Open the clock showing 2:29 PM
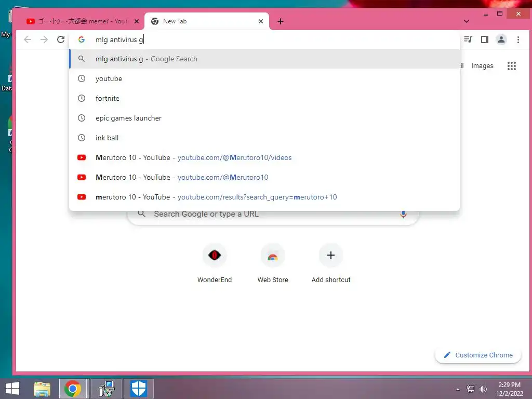The height and width of the screenshot is (399, 532). [509, 389]
